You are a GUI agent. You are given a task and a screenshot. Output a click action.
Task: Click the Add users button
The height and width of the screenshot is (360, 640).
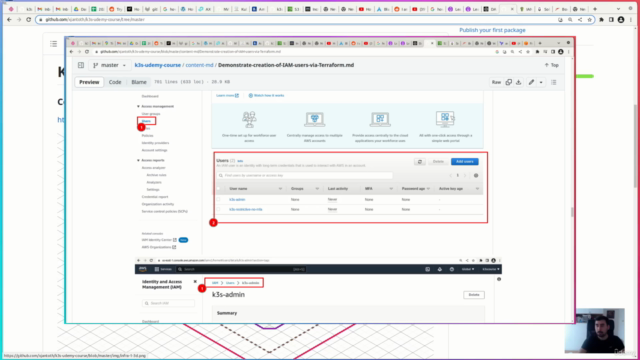[x=464, y=162]
